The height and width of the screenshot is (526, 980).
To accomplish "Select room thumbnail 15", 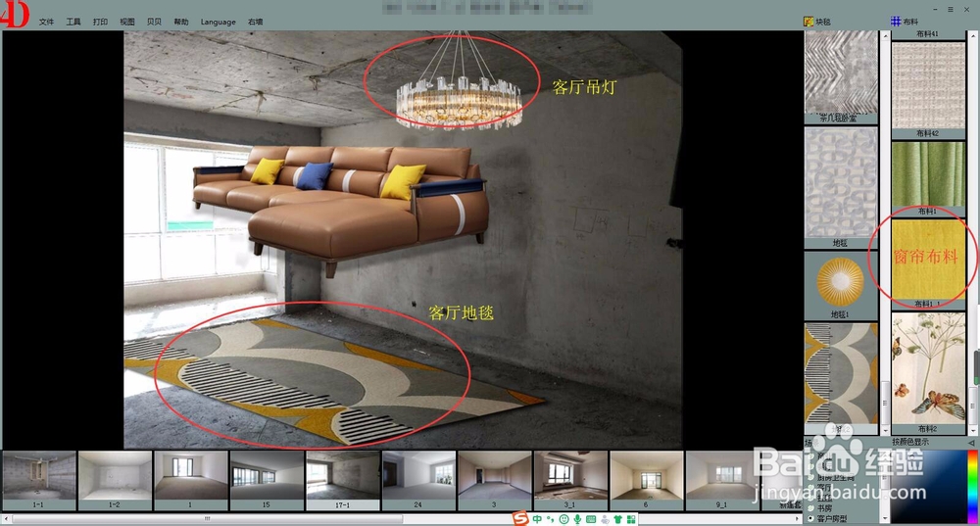I will point(267,480).
